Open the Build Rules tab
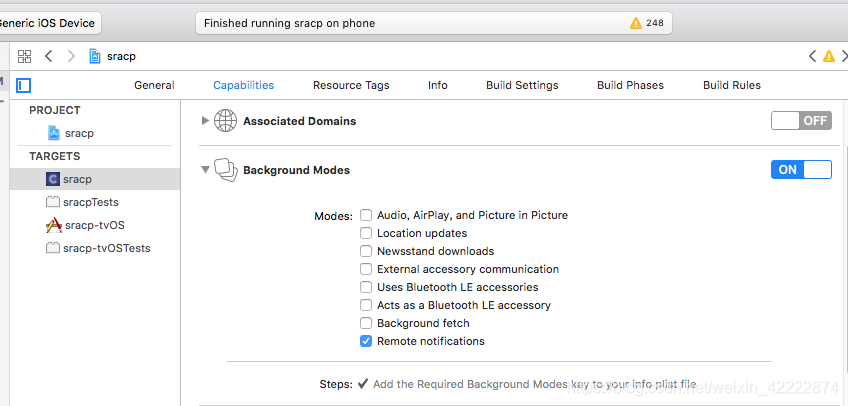The image size is (848, 406). point(732,85)
